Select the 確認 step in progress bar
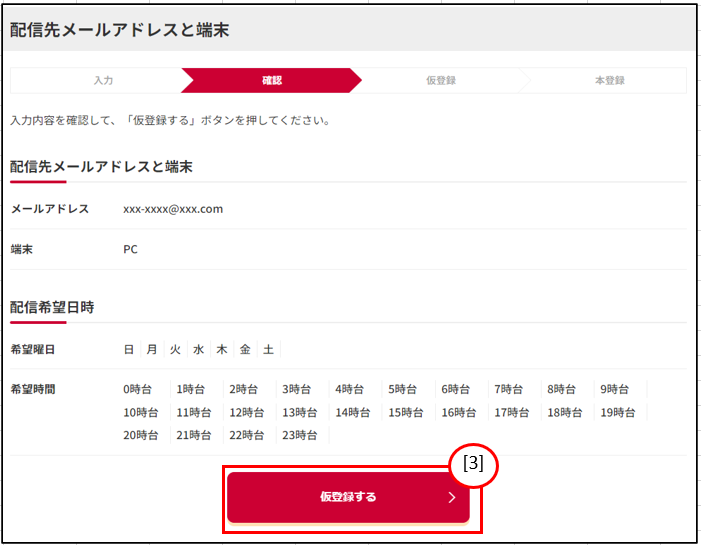Viewport: 701px width, 545px height. [271, 80]
